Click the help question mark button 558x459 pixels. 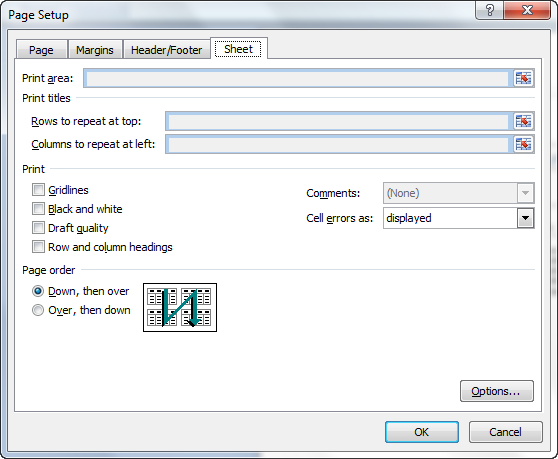pos(489,10)
